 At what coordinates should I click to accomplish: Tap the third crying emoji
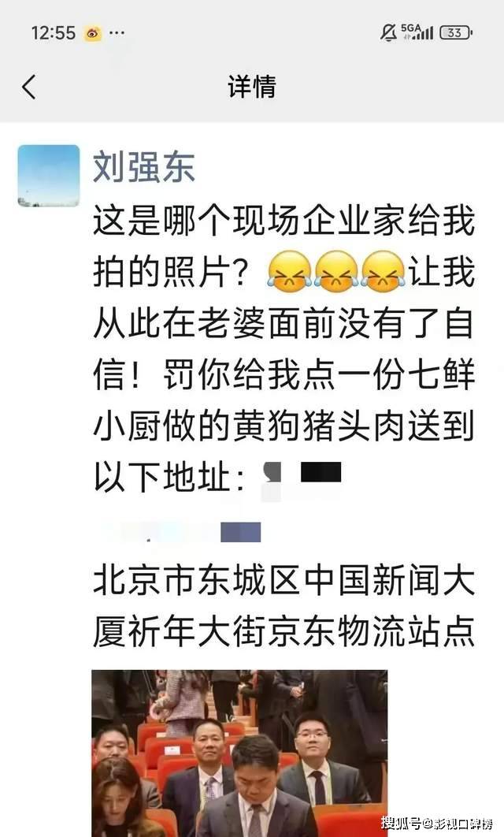click(383, 272)
